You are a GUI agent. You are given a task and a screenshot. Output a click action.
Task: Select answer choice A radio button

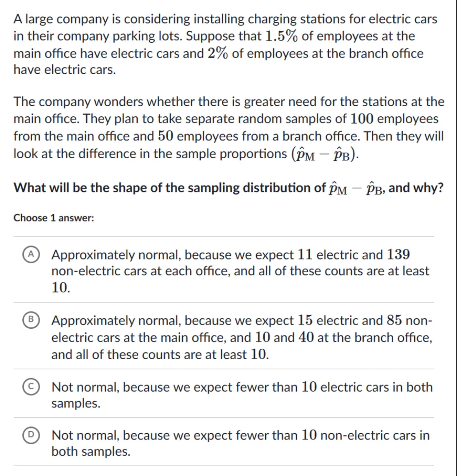31,254
